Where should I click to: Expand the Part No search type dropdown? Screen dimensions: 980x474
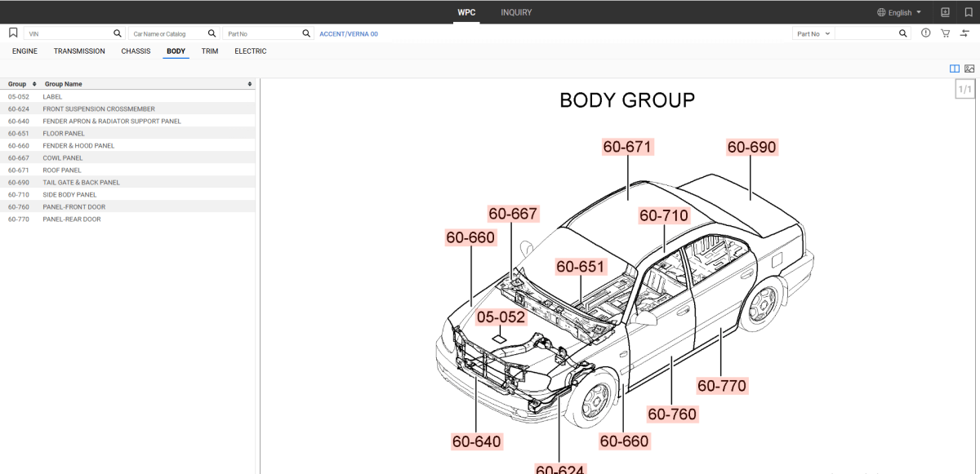(x=813, y=33)
